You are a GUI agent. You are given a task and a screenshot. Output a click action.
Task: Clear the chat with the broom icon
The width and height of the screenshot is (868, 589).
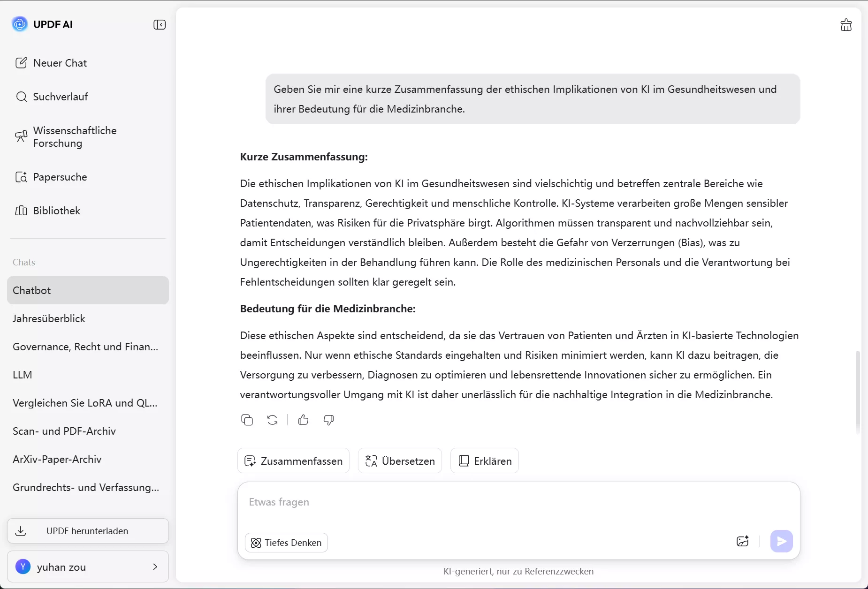[x=846, y=24]
